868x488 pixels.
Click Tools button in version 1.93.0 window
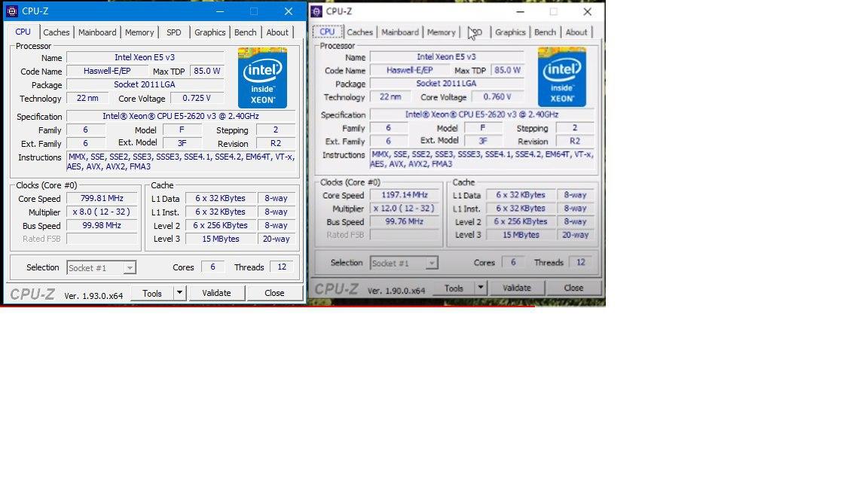(152, 293)
